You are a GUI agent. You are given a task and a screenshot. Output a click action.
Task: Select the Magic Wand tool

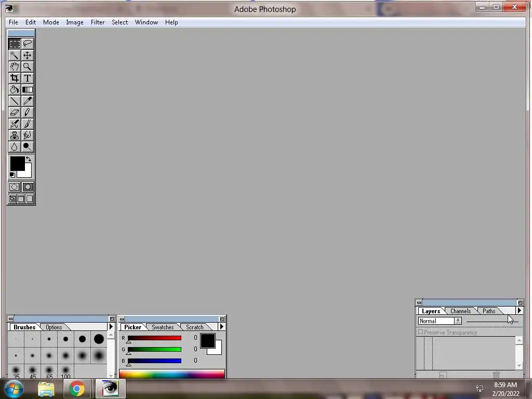(x=15, y=55)
